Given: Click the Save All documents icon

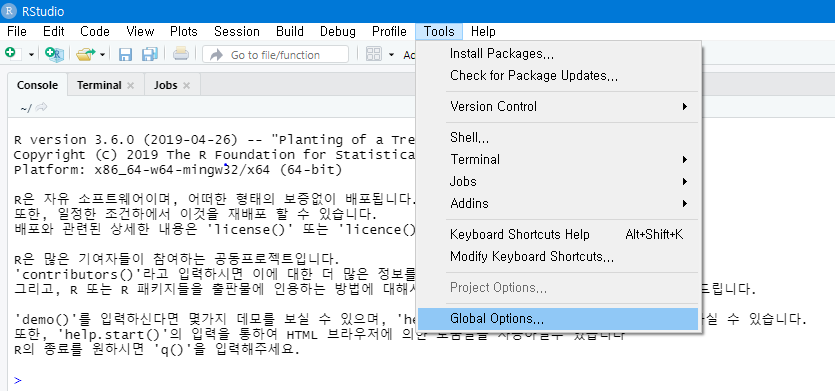Looking at the screenshot, I should point(150,54).
